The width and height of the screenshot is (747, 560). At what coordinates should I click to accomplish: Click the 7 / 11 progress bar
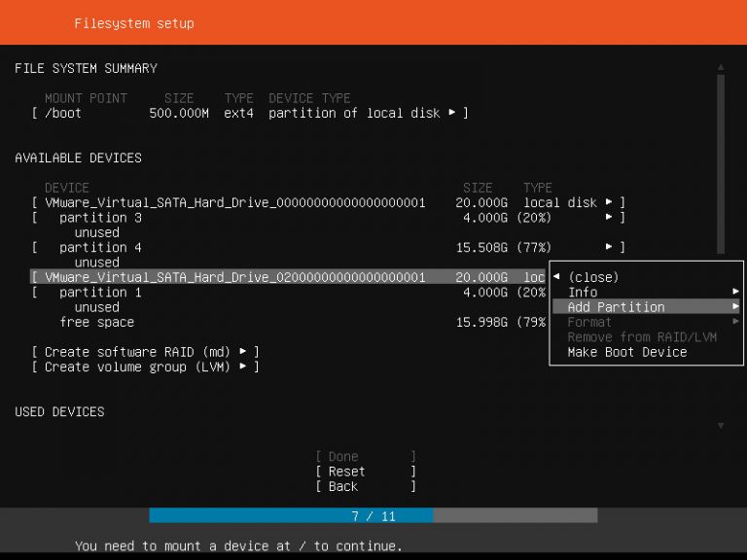tap(373, 515)
